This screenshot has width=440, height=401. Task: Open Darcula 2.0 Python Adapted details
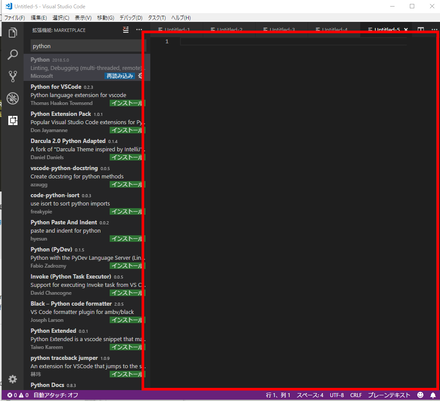pyautogui.click(x=87, y=149)
